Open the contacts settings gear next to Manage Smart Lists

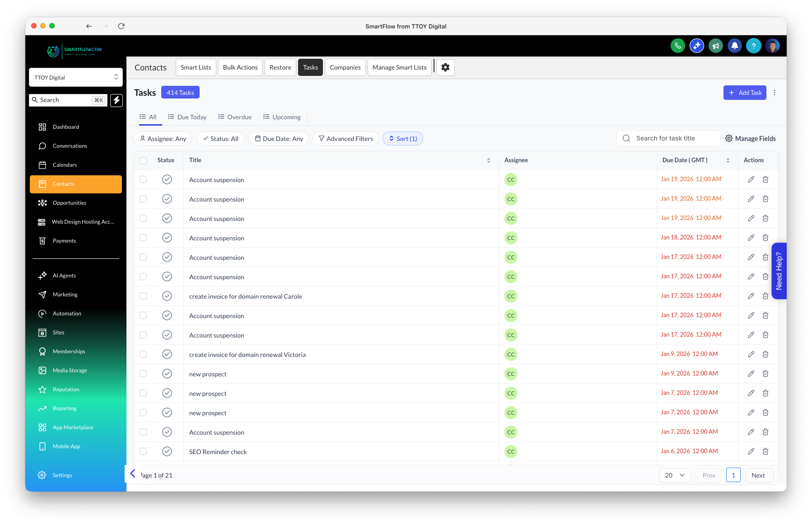445,67
